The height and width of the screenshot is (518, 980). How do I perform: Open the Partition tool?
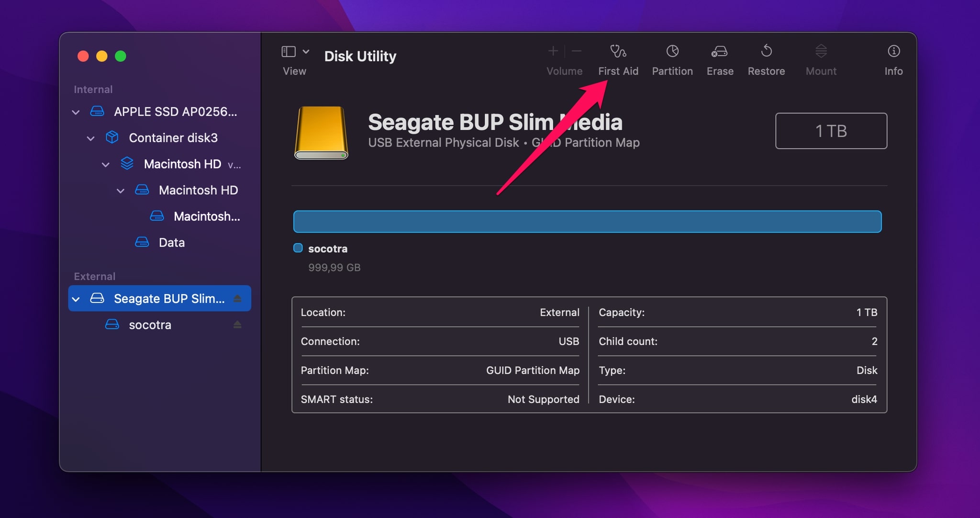[x=672, y=57]
